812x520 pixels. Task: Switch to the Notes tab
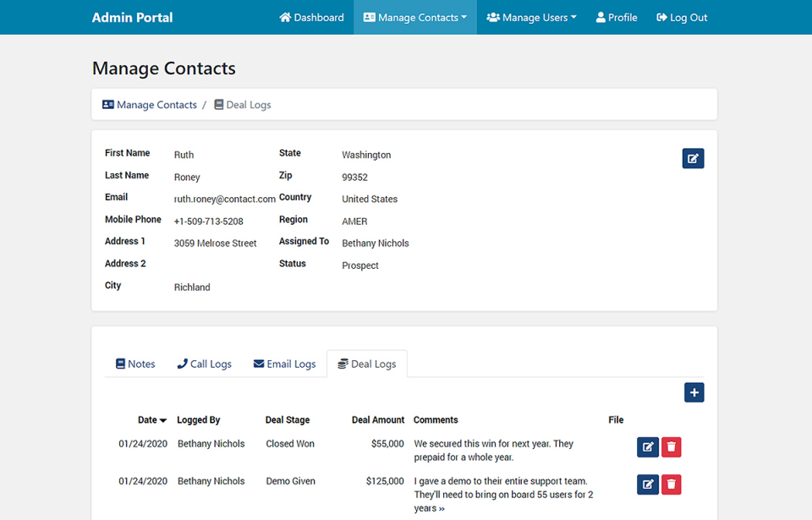click(x=135, y=364)
